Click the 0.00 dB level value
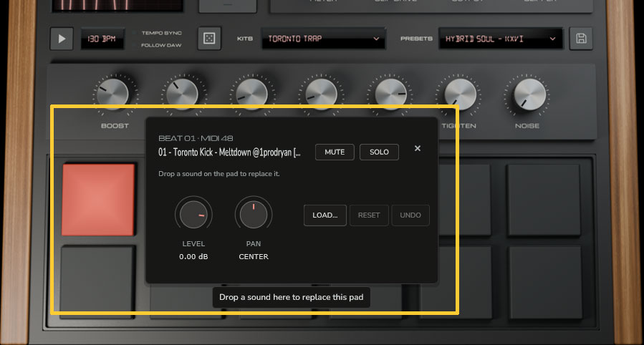 pos(193,257)
